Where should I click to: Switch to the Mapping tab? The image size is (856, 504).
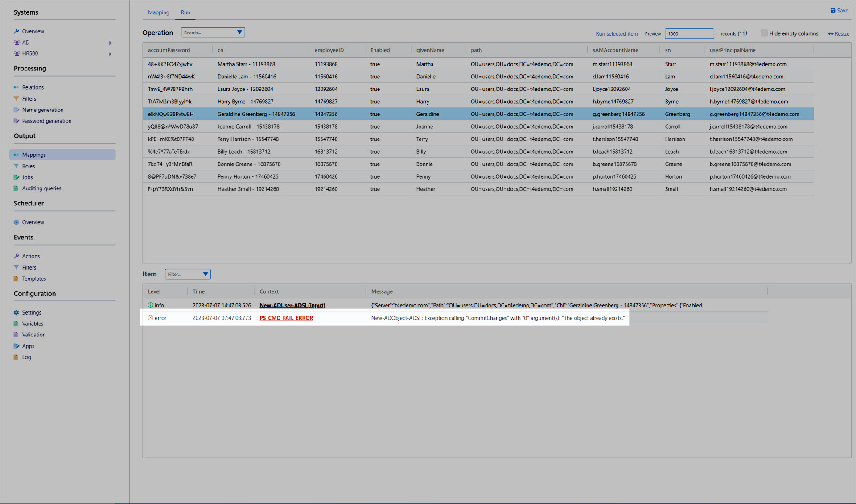[x=158, y=12]
